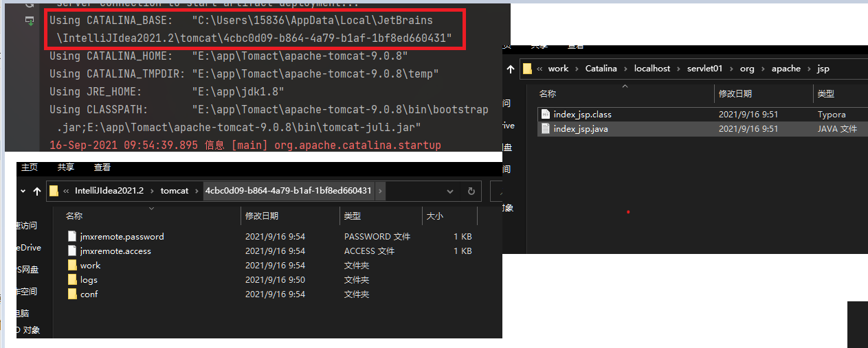Click the folder icon in tomcat address bar
The height and width of the screenshot is (348, 868).
(x=54, y=191)
